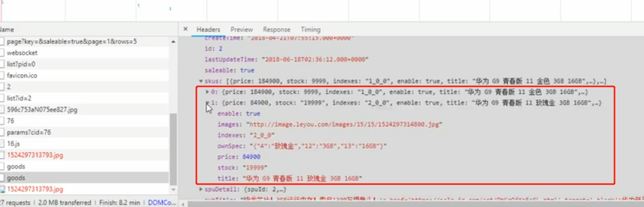The image size is (644, 207).
Task: Click the 2.0 MB transferred status text
Action: click(x=65, y=202)
